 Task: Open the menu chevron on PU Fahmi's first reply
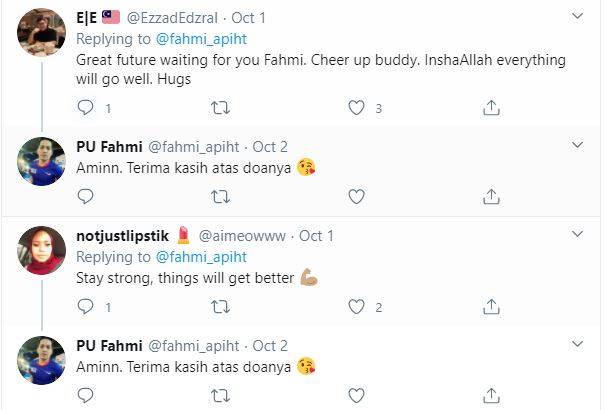click(x=578, y=146)
